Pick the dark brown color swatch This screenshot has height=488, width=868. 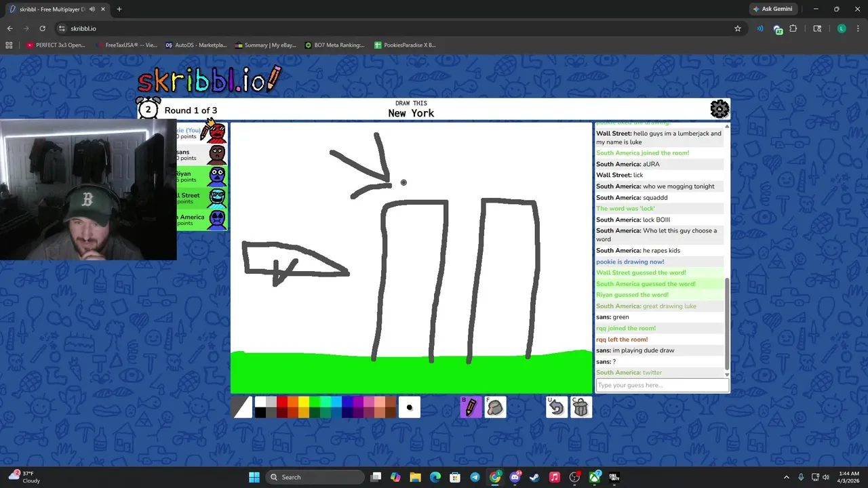coord(391,413)
